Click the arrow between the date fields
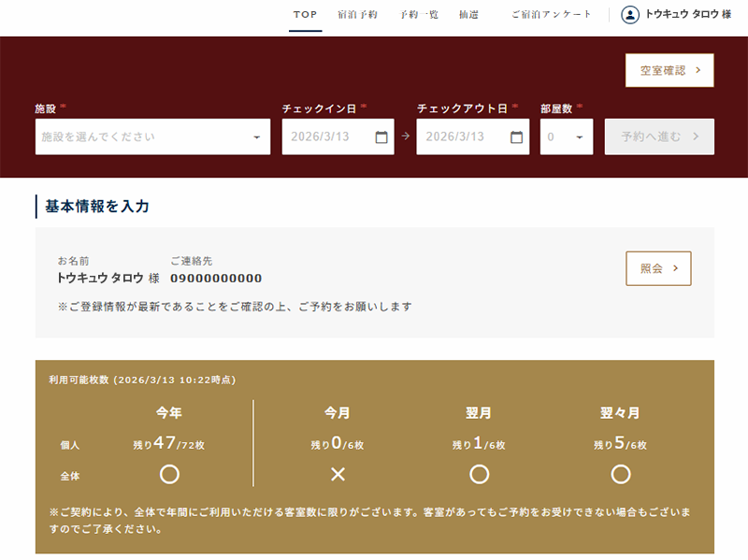Viewport: 748px width, 560px height. tap(406, 137)
